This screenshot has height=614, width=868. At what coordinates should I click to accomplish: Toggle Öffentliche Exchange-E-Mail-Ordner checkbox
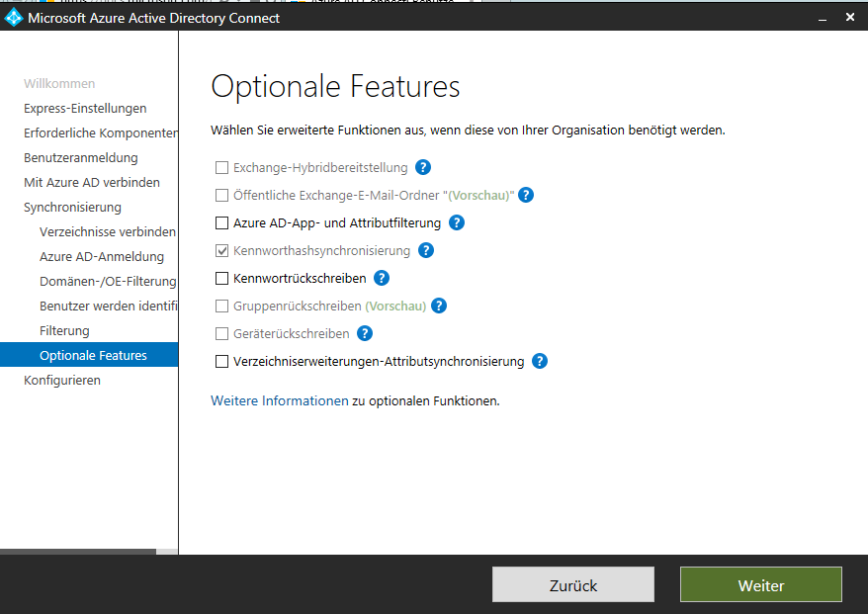[x=221, y=195]
